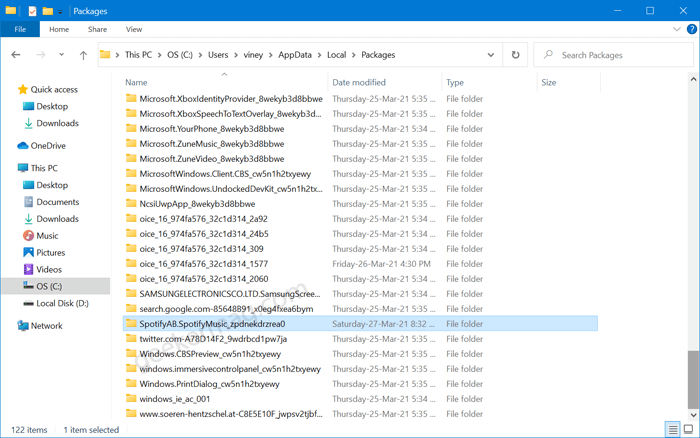Click the Back navigation arrow
The image size is (700, 438).
coord(16,55)
